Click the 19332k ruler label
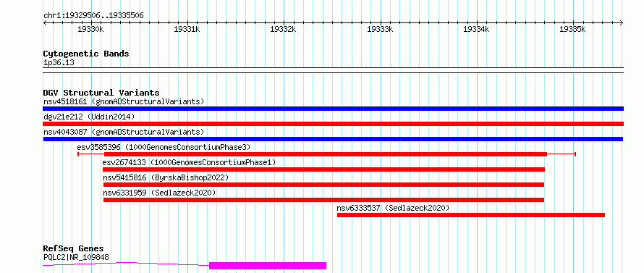This screenshot has width=644, height=273. point(284,29)
